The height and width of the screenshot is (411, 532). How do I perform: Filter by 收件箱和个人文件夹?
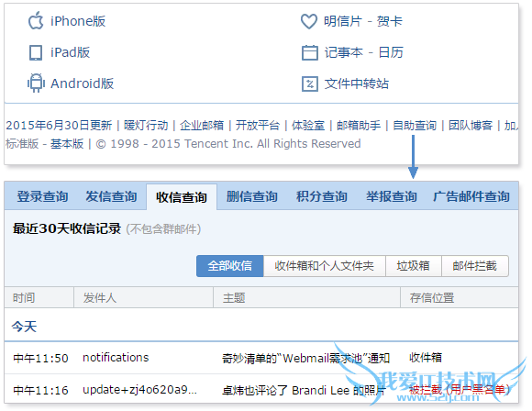click(325, 266)
